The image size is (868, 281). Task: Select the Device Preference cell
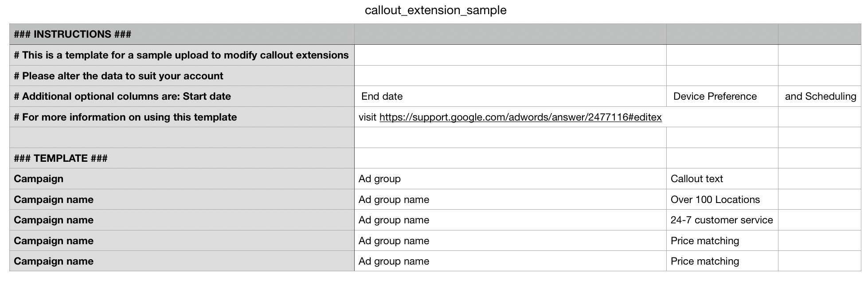pos(715,97)
